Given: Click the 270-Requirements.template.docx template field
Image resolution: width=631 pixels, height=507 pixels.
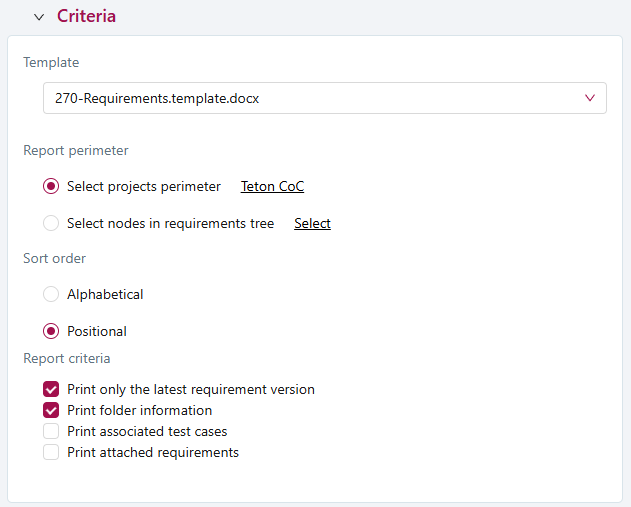Looking at the screenshot, I should (300, 98).
